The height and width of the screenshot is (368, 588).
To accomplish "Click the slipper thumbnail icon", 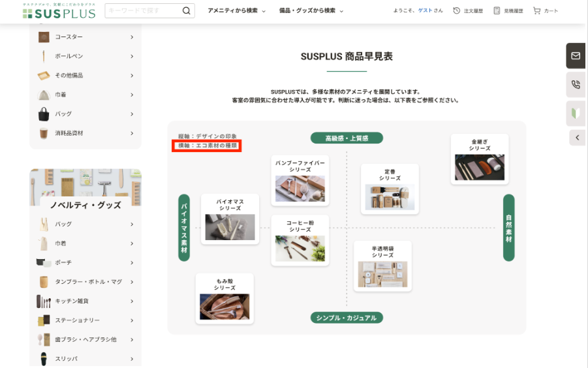I will (44, 359).
